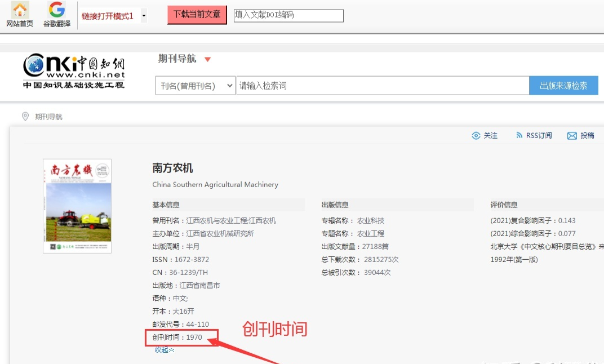
Task: Collapse details with the 收起 link
Action: [165, 350]
